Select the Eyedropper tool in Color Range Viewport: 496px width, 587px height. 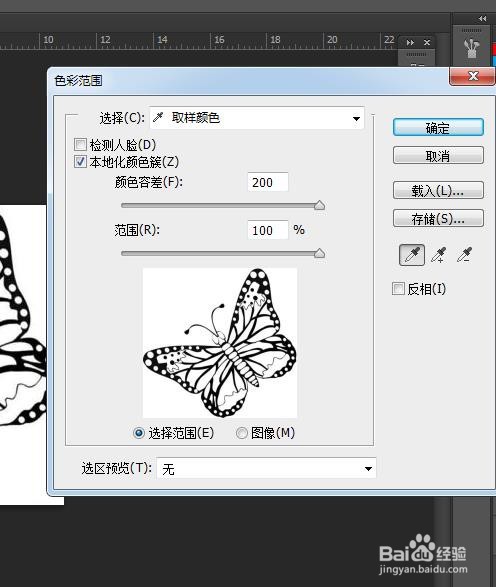click(412, 255)
